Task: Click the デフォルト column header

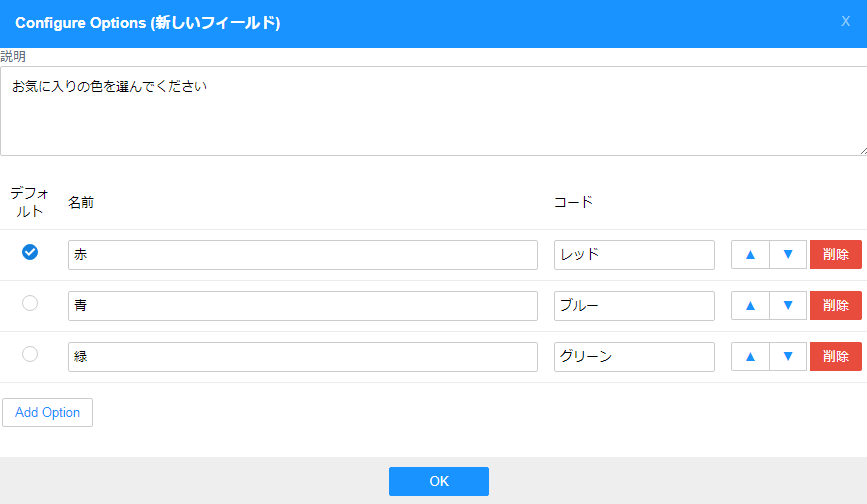Action: (29, 202)
